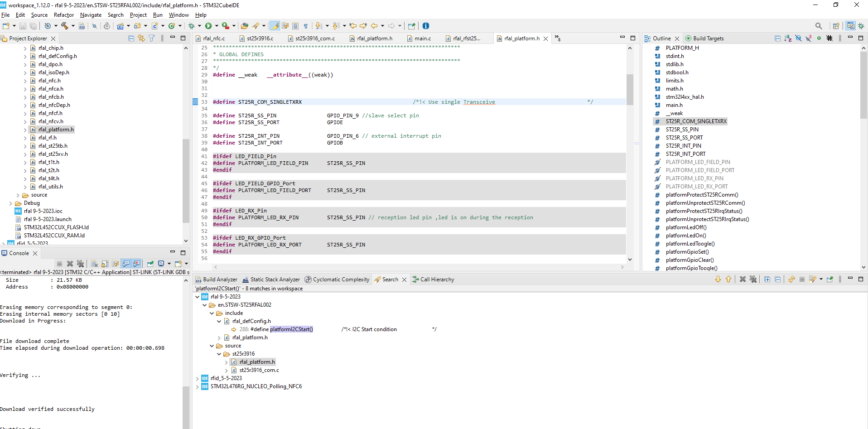Start debugging with the bug icon
This screenshot has width=868, height=429.
tap(191, 26)
